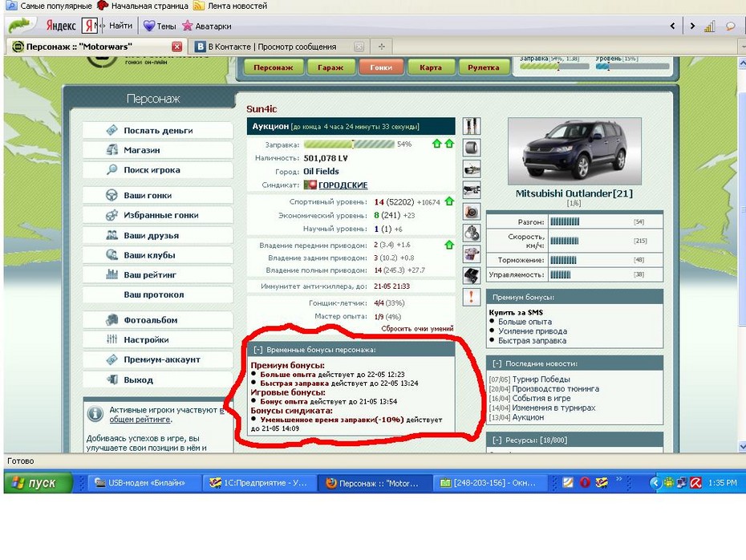Click the Заправка fuel bar showing 54%
Image resolution: width=746 pixels, height=560 pixels.
(x=349, y=144)
